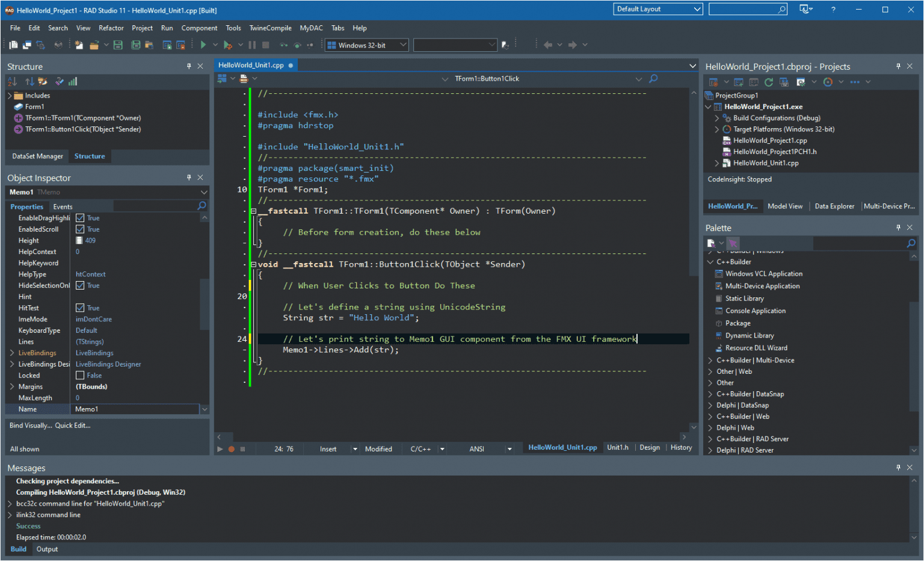The height and width of the screenshot is (561, 924).
Task: Click the three-dots more icon in Projects toolbar
Action: (x=855, y=82)
